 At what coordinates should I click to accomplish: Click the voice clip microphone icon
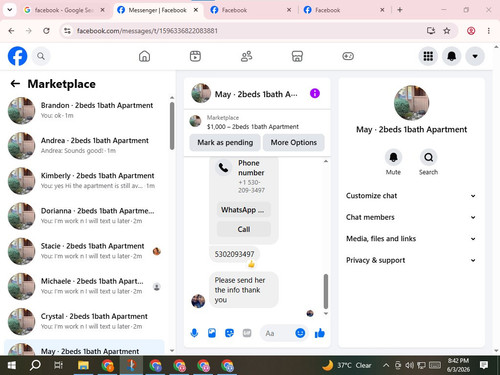tap(194, 333)
